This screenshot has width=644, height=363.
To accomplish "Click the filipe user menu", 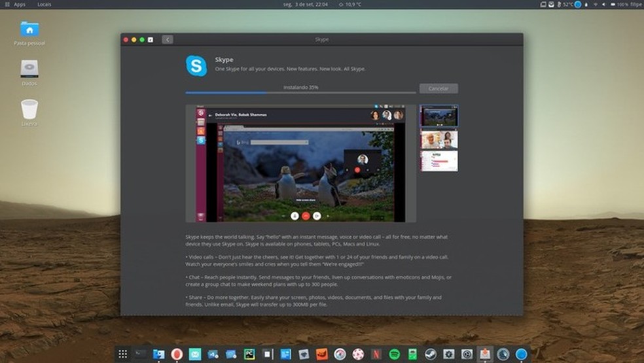I will pos(635,5).
